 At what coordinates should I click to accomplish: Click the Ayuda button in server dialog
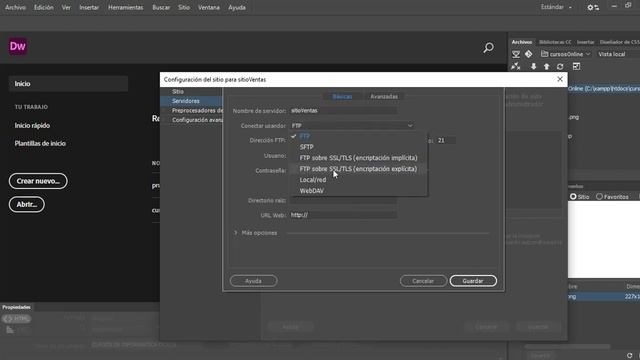coord(253,281)
